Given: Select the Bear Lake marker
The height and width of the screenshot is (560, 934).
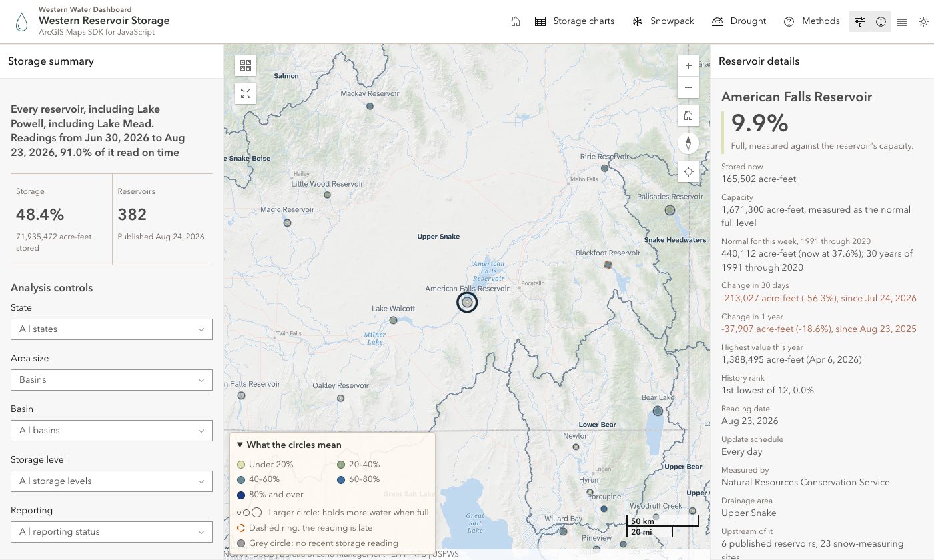Looking at the screenshot, I should tap(658, 411).
